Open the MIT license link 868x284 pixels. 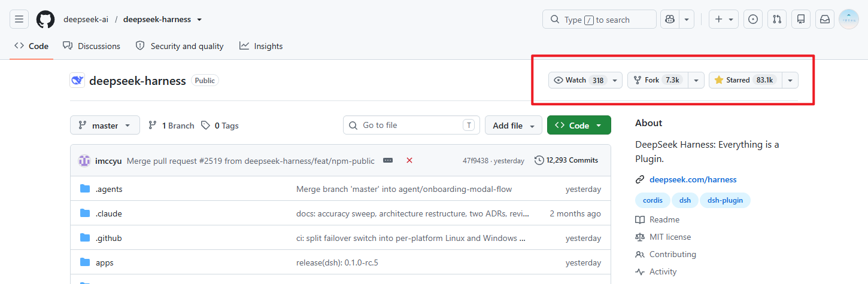click(x=663, y=237)
